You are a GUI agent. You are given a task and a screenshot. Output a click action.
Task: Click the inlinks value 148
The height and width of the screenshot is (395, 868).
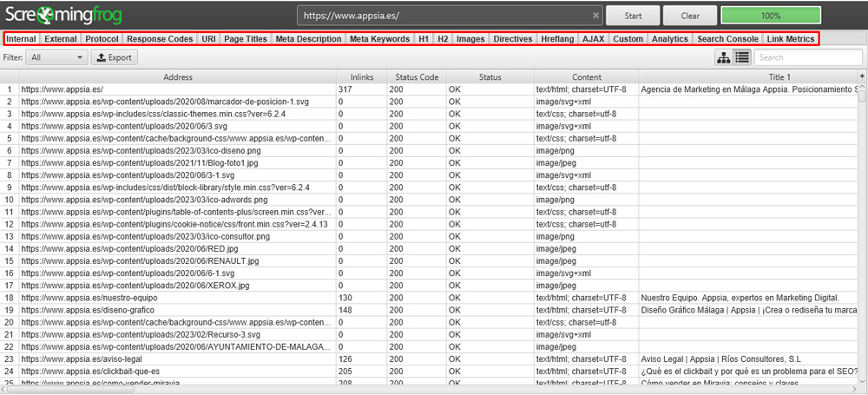click(345, 310)
